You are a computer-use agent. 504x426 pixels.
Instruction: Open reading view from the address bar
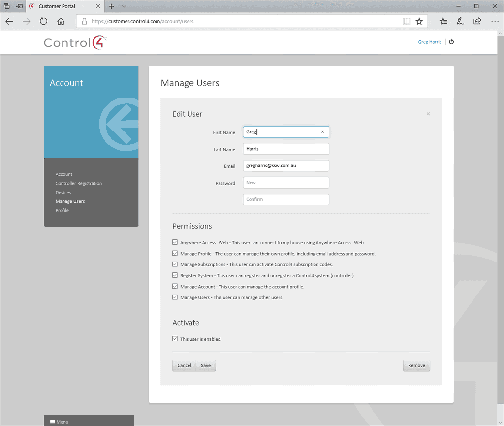point(406,21)
